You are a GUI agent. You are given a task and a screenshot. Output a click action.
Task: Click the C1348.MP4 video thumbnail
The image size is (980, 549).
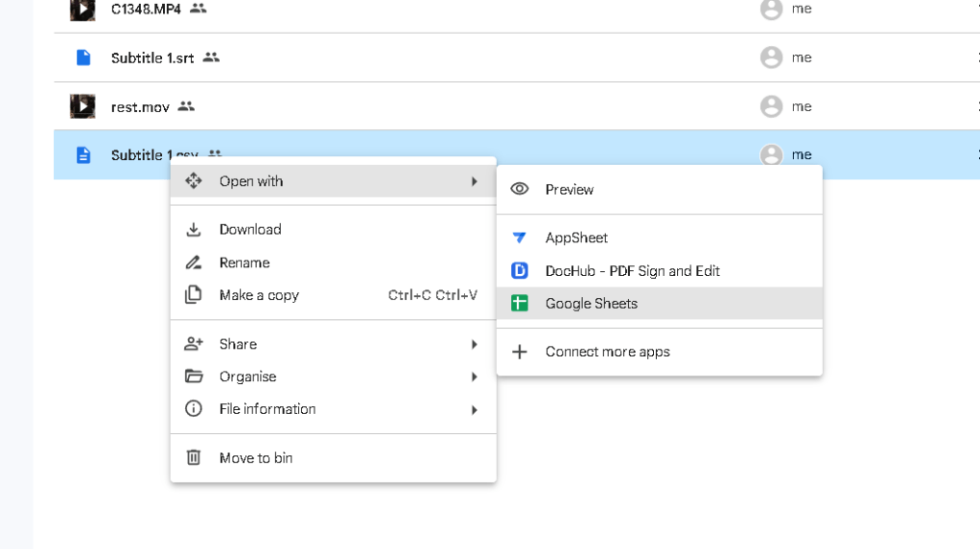[x=82, y=10]
